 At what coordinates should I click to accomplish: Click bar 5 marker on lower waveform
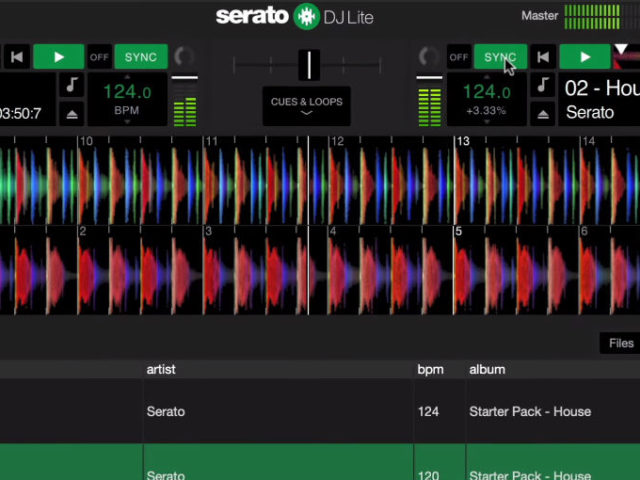point(459,231)
